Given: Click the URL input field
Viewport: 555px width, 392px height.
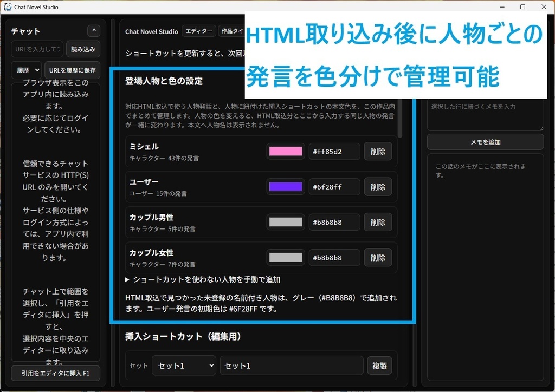Looking at the screenshot, I should point(37,49).
